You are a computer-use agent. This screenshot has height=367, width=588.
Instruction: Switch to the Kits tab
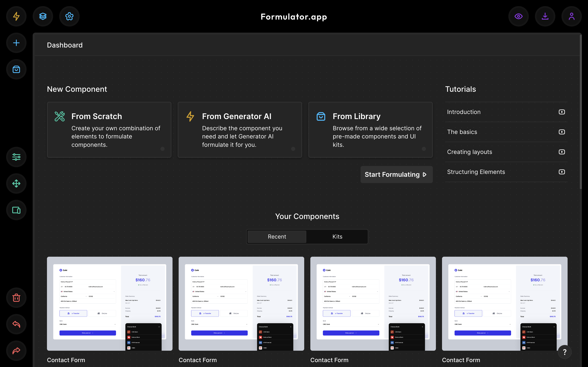coord(337,237)
